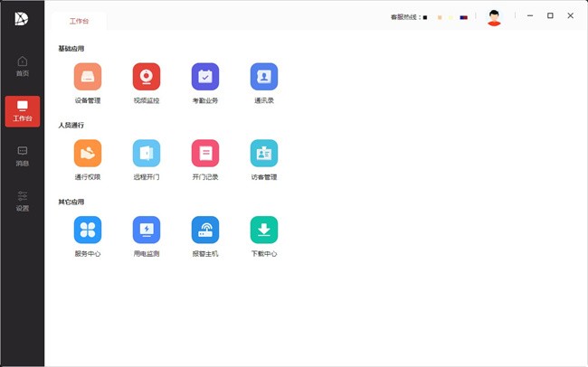
Task: Select 工作台 workbench in sidebar
Action: (x=23, y=111)
